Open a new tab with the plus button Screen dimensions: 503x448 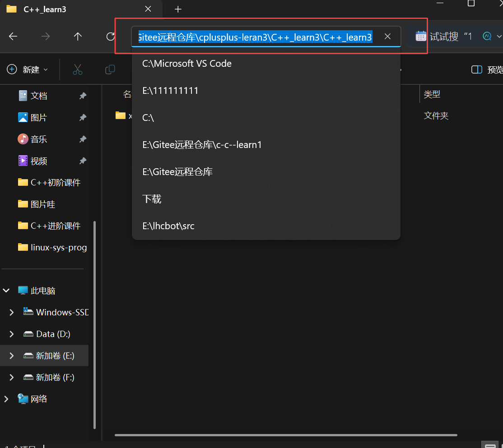(x=178, y=9)
